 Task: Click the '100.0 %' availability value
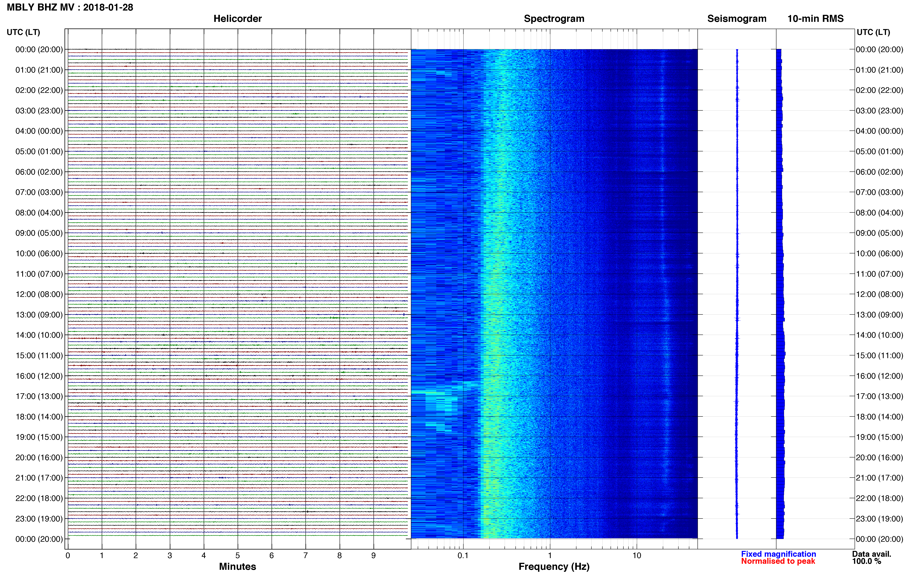866,561
